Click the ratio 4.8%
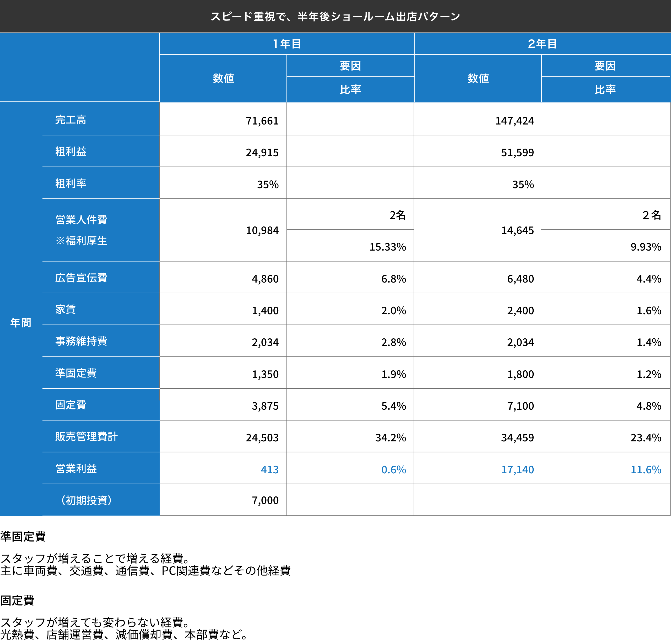 (649, 406)
